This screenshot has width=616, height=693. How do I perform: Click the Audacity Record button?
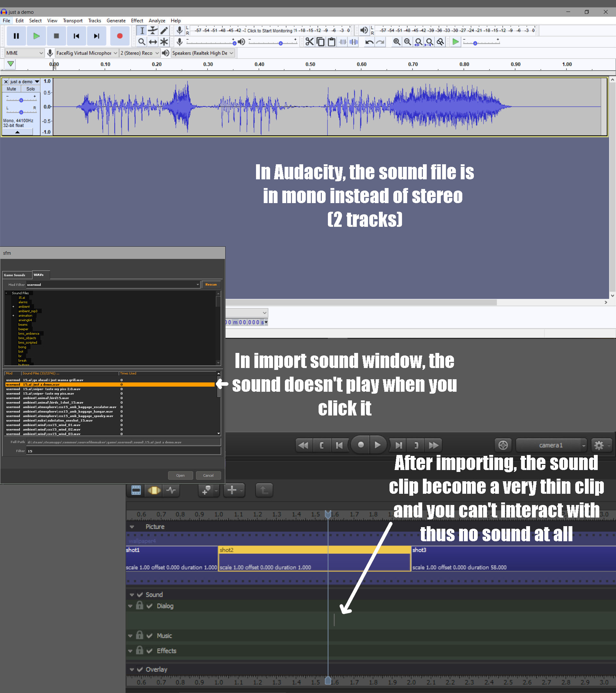[x=119, y=36]
